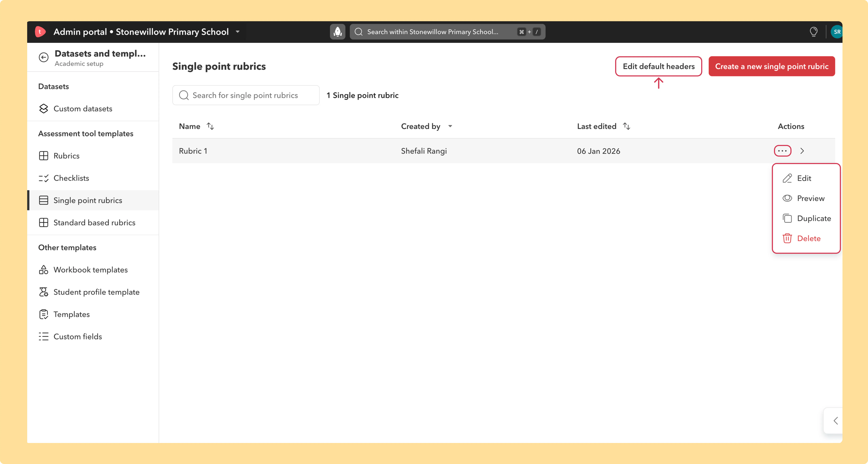Click the trash icon beside Delete

(x=787, y=238)
